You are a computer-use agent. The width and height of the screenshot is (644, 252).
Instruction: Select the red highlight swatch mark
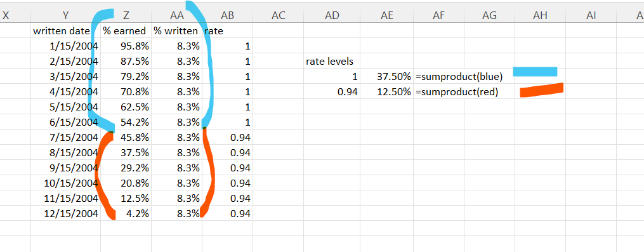coord(541,90)
